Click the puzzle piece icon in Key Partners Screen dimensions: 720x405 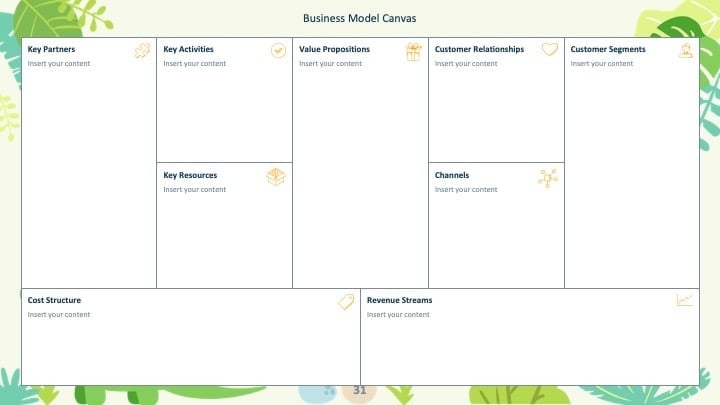142,51
